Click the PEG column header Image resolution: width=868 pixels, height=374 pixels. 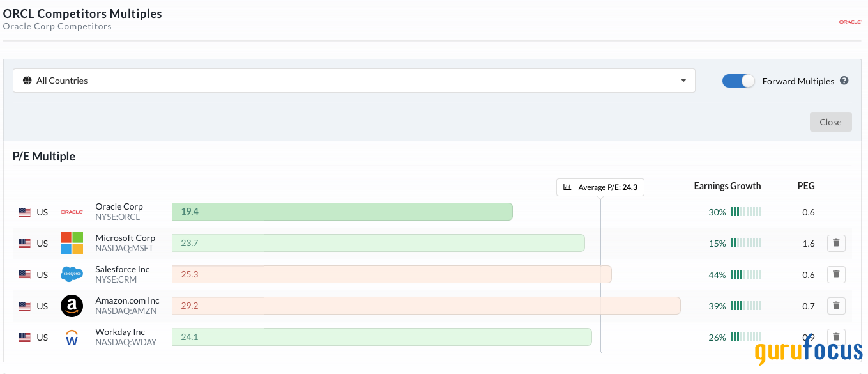click(806, 186)
